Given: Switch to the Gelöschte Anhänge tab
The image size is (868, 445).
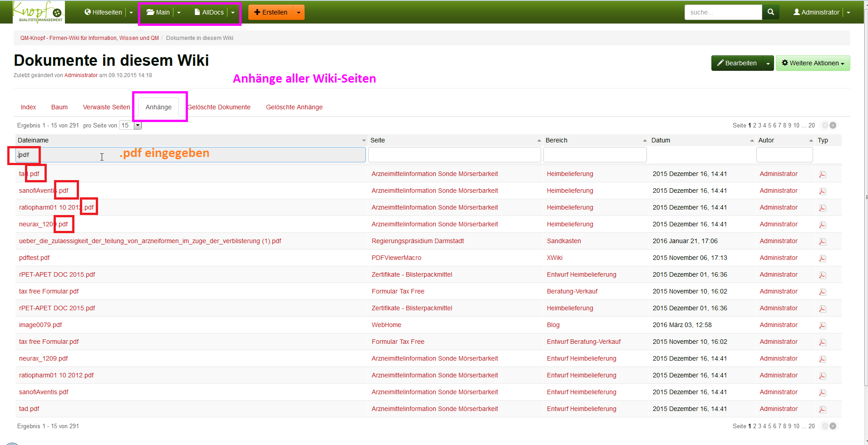Looking at the screenshot, I should tap(294, 107).
